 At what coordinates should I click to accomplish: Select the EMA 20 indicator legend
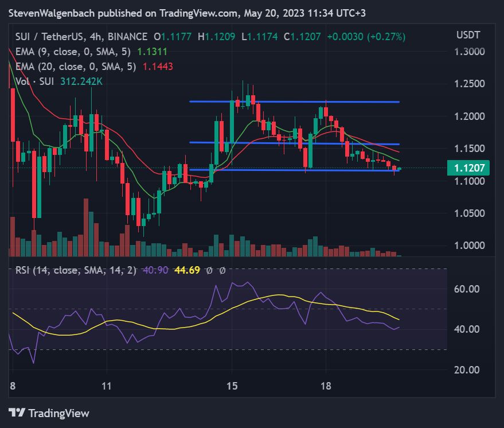coord(94,67)
